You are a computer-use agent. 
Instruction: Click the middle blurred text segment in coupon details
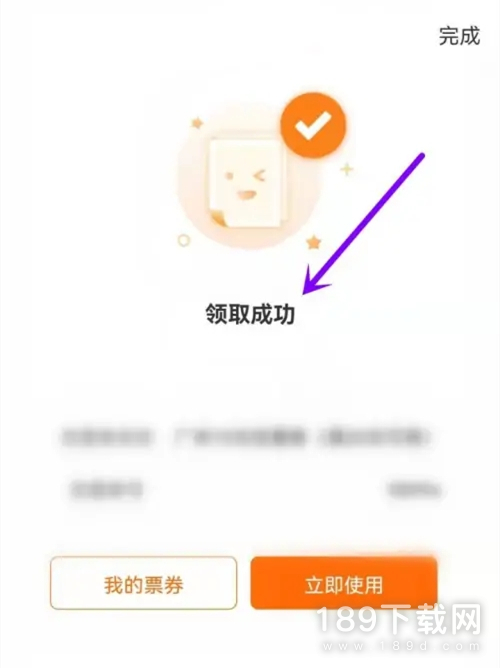pyautogui.click(x=240, y=438)
